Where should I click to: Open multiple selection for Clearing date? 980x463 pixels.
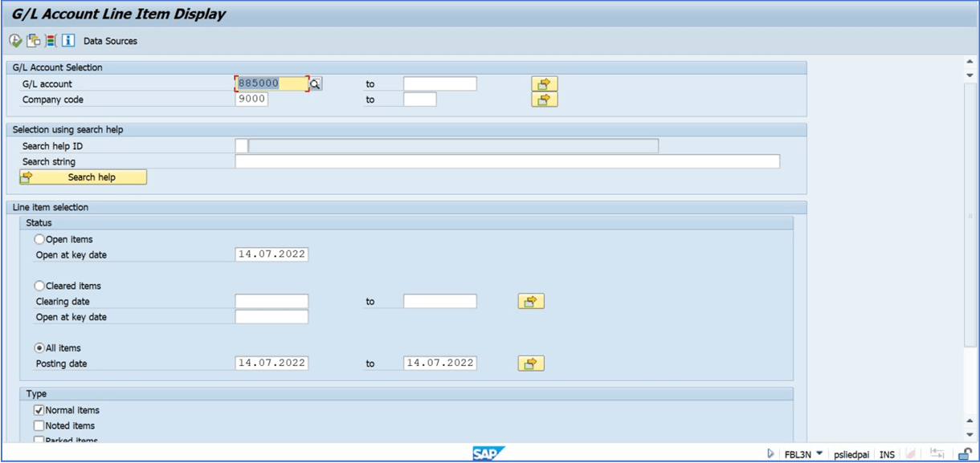tap(530, 302)
